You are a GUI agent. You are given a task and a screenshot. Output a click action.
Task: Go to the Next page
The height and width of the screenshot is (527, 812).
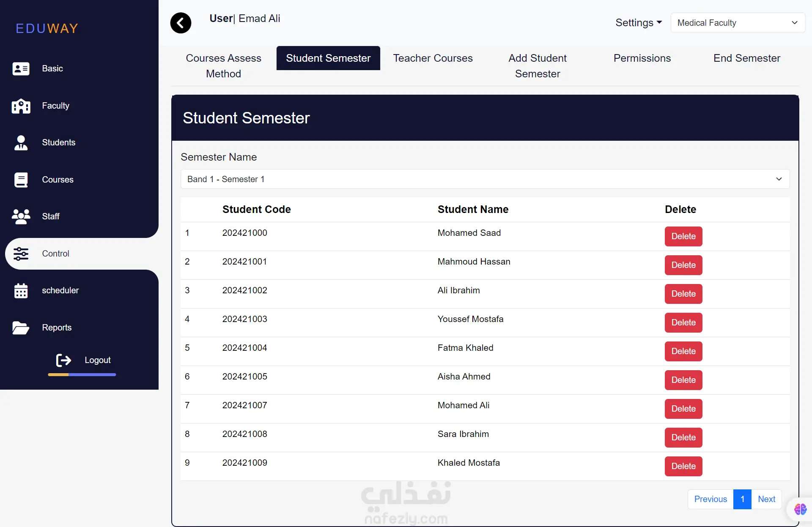pos(766,499)
